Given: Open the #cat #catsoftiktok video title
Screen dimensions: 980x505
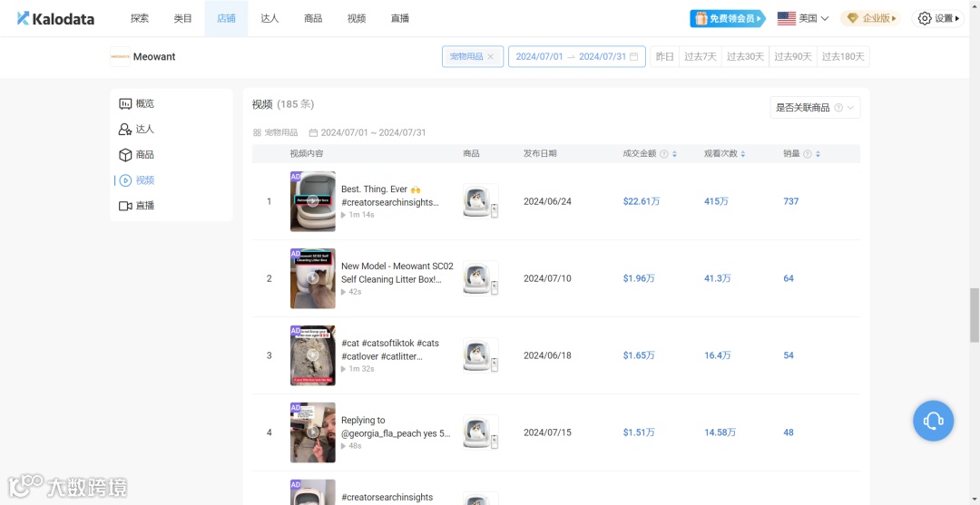Looking at the screenshot, I should pyautogui.click(x=390, y=350).
